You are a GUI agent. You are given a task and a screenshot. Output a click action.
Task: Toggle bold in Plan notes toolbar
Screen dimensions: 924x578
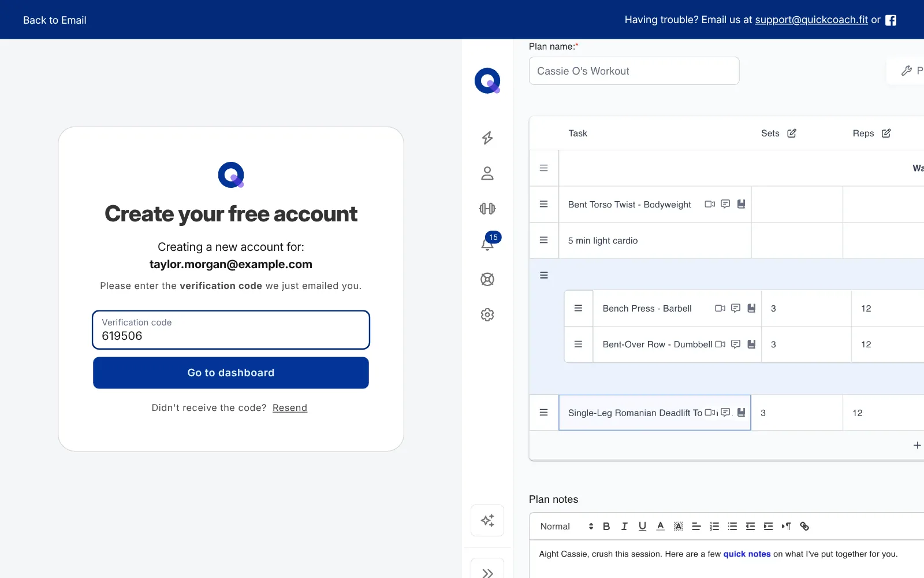point(606,526)
